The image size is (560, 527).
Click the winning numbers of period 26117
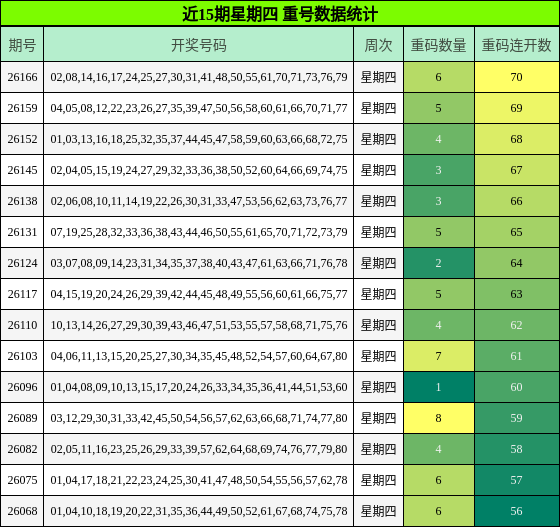pyautogui.click(x=199, y=294)
